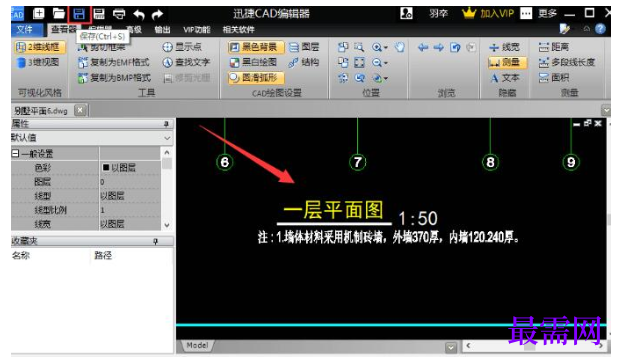The width and height of the screenshot is (620, 362).
Task: Click the 线型比例 value field
Action: pyautogui.click(x=130, y=210)
